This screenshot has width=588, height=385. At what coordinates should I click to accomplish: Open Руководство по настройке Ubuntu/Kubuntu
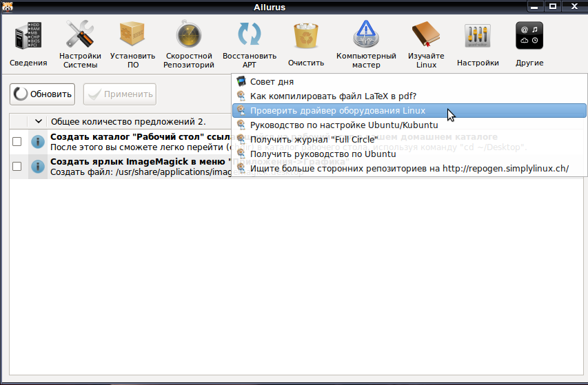409,125
